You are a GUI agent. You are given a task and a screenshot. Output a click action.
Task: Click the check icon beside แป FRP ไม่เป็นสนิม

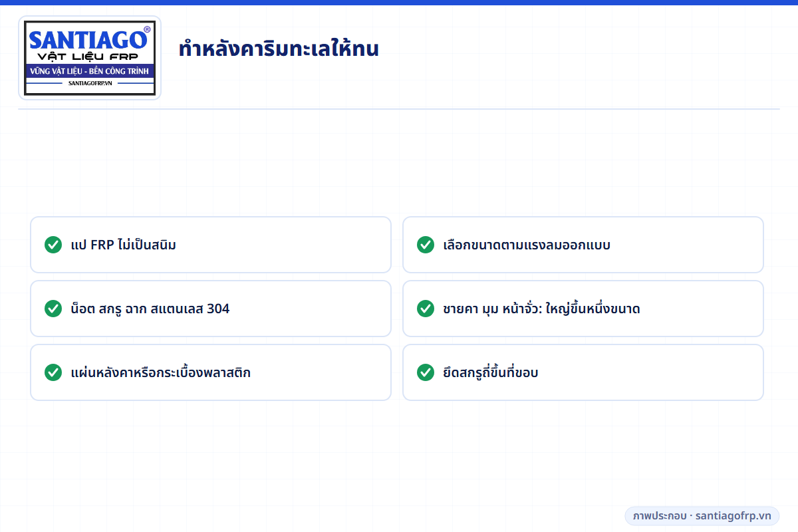pyautogui.click(x=53, y=245)
